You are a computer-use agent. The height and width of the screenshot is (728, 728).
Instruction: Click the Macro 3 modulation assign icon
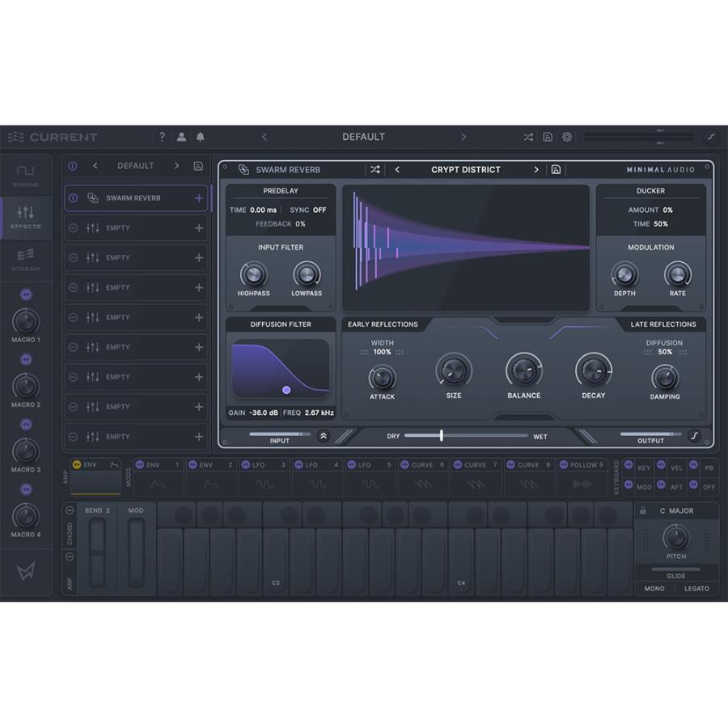26,425
